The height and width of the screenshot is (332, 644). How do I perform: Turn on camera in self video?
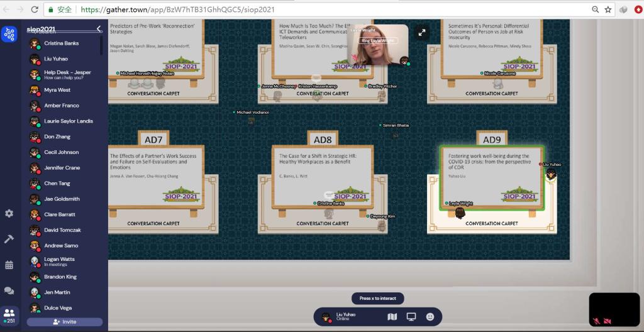coord(608,321)
